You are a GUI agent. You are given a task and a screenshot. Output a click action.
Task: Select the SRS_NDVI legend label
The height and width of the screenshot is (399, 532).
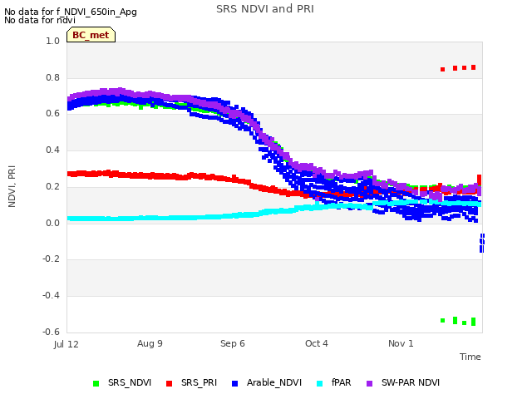pyautogui.click(x=130, y=382)
